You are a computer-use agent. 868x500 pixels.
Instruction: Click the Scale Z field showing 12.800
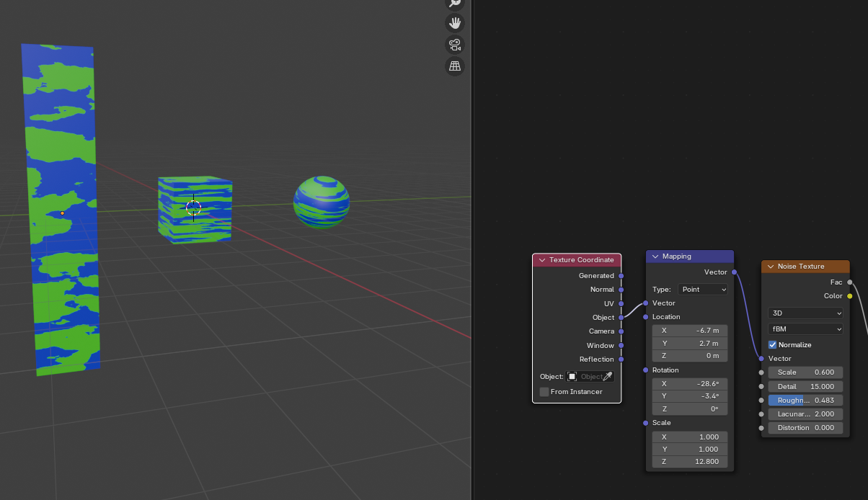690,462
